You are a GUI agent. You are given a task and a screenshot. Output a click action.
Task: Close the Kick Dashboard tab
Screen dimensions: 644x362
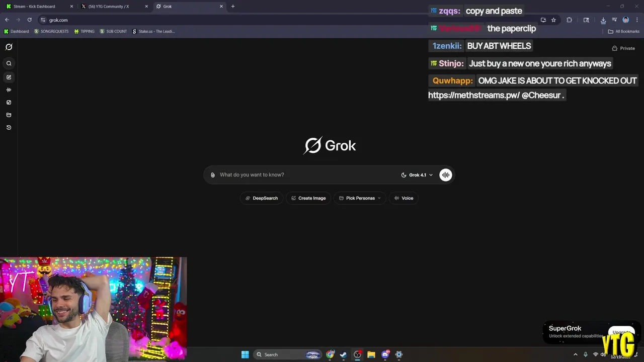pos(71,7)
